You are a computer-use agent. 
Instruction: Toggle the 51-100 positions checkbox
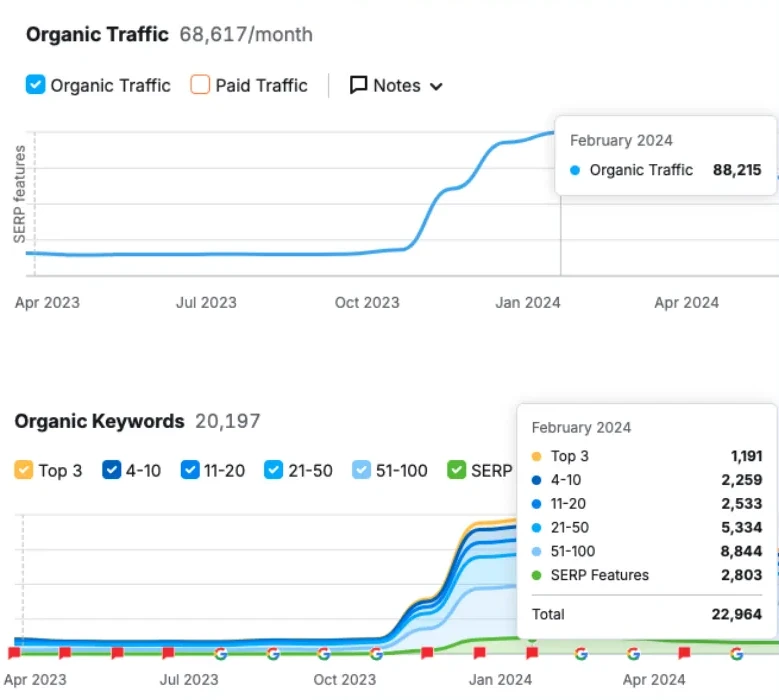click(x=361, y=469)
